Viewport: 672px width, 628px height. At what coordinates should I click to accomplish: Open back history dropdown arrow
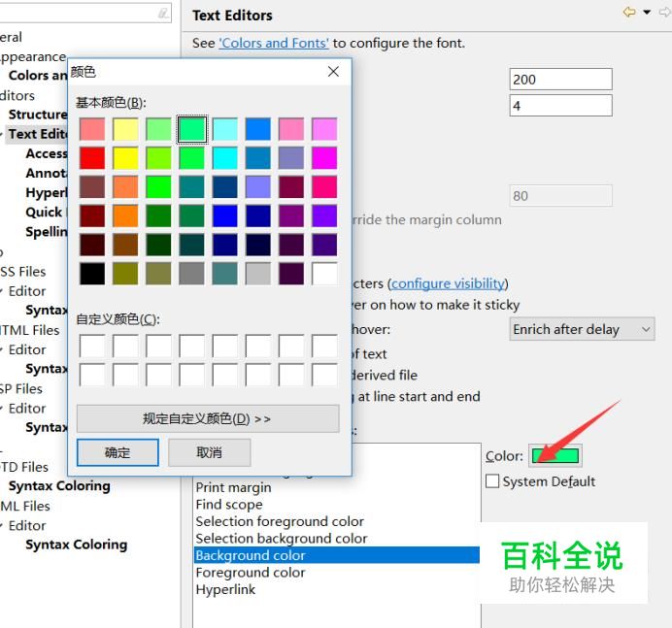click(647, 12)
